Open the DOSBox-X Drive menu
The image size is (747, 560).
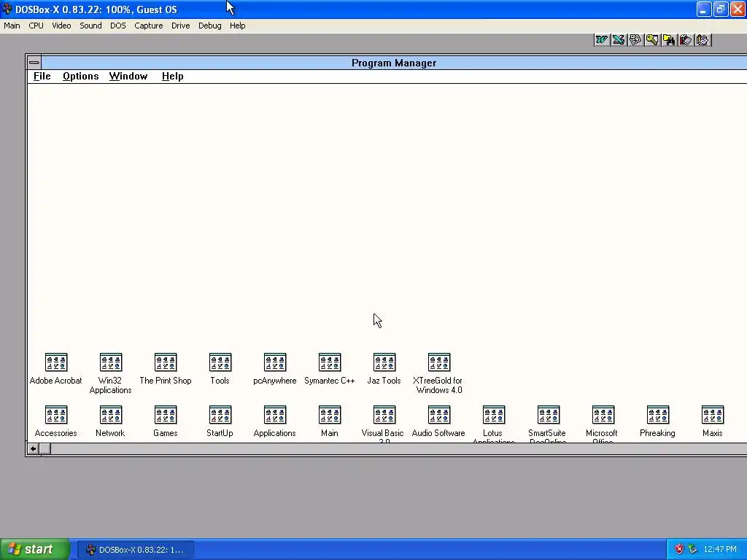pos(181,26)
